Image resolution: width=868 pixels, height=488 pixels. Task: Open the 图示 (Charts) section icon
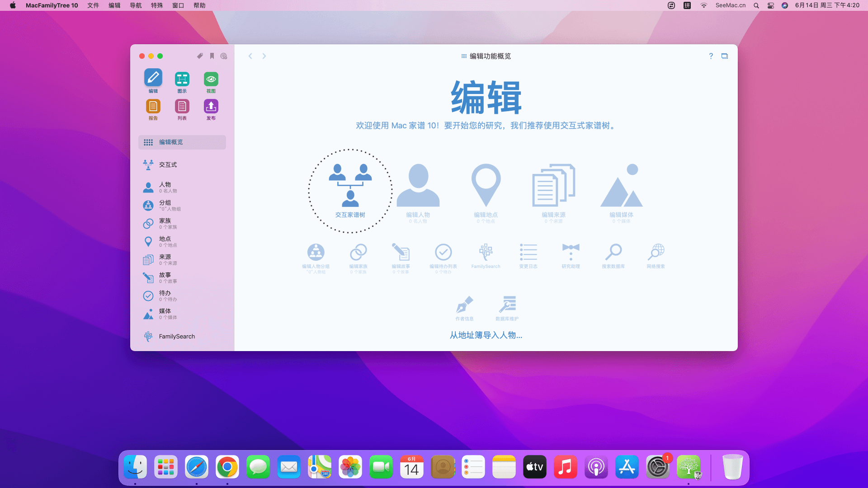click(182, 80)
